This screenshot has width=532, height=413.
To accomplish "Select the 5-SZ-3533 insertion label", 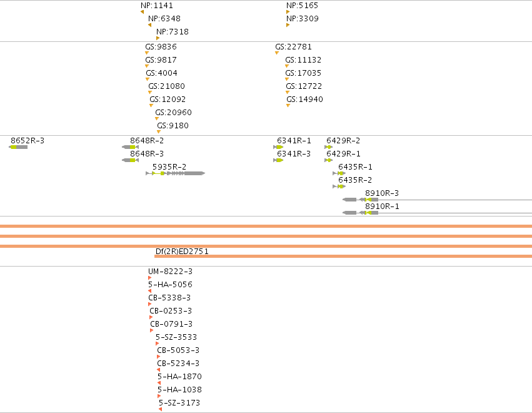I will pos(176,337).
